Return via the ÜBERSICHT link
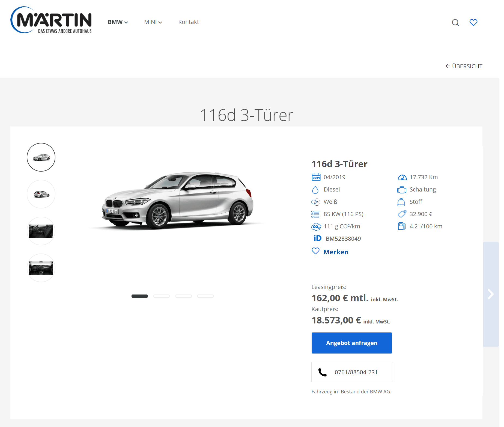504x427 pixels. [x=464, y=66]
